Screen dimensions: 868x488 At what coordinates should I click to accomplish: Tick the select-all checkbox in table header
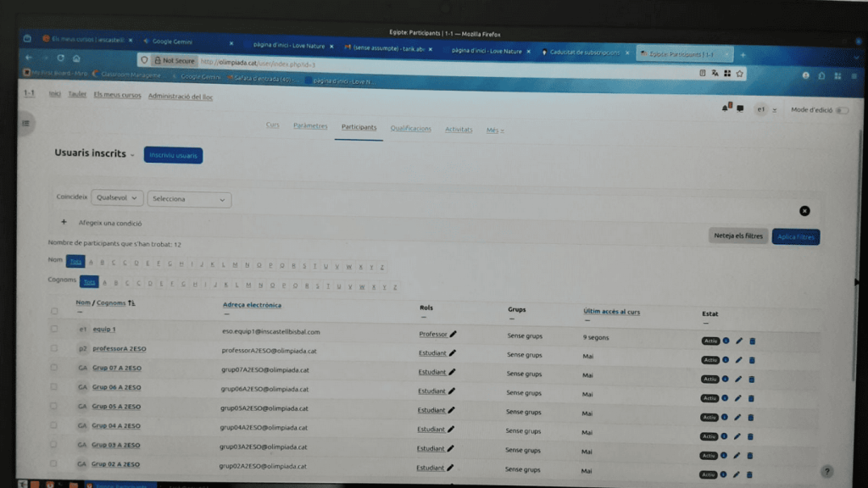point(54,310)
